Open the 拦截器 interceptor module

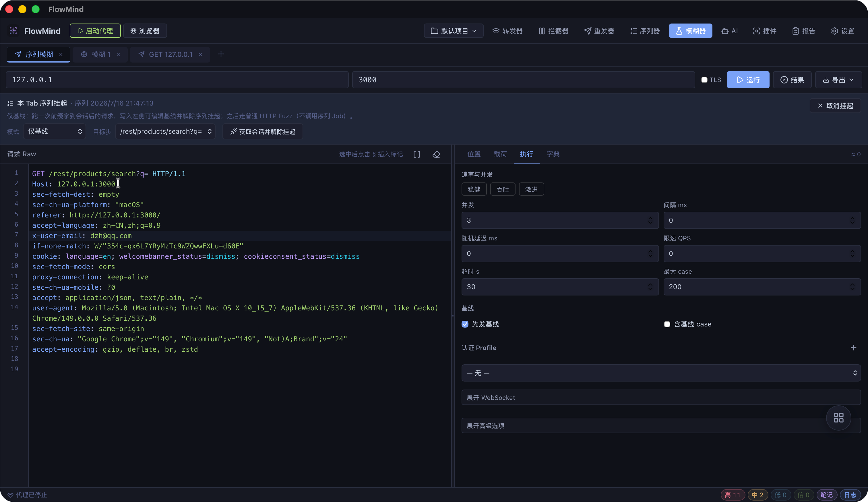click(x=553, y=31)
